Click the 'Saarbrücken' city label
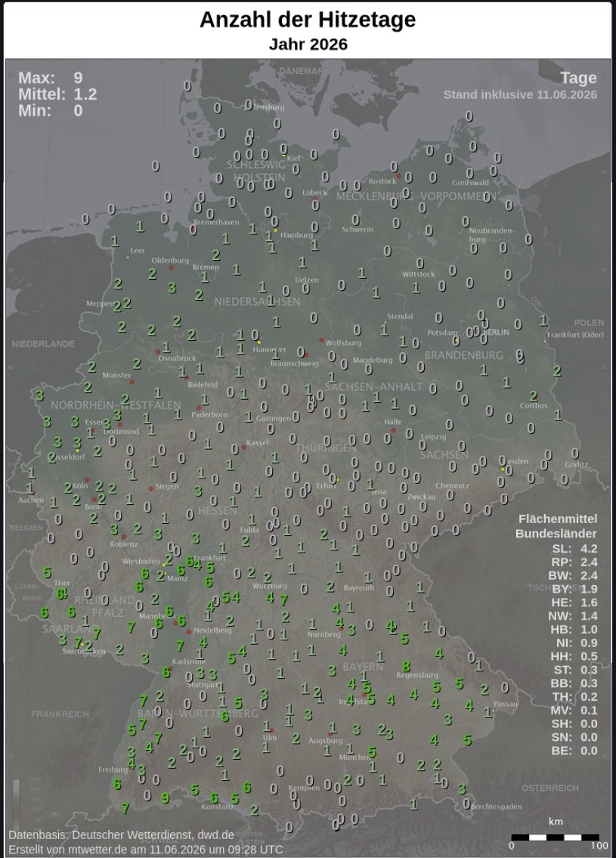 [84, 651]
